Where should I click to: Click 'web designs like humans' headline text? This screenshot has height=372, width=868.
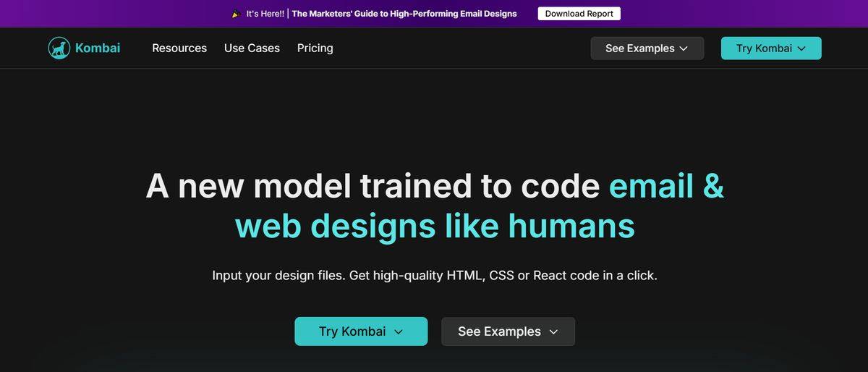(435, 226)
